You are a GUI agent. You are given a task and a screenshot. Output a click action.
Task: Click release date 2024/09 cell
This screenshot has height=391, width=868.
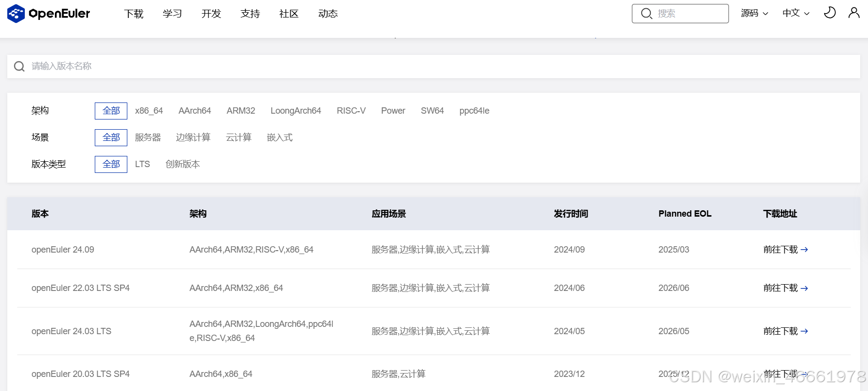569,250
